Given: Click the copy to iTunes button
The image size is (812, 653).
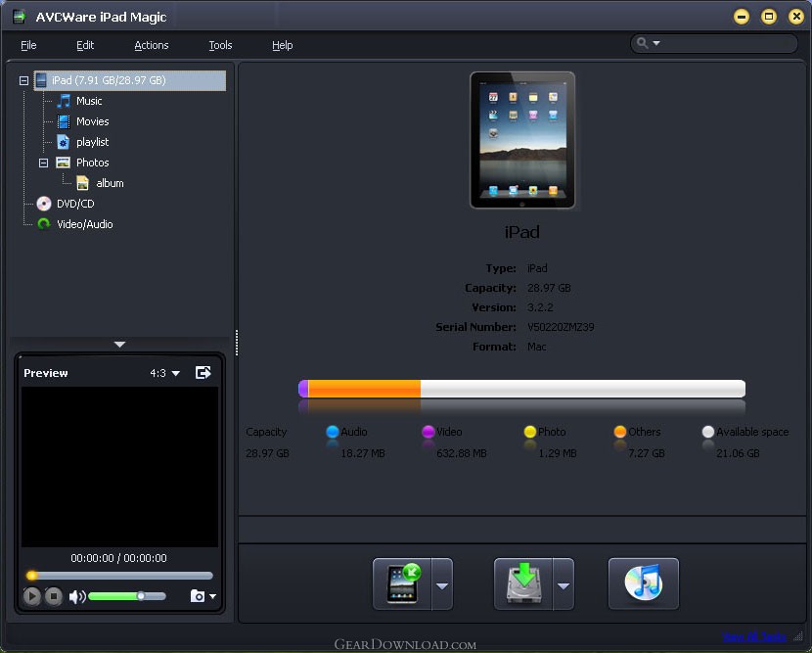Looking at the screenshot, I should tap(643, 584).
